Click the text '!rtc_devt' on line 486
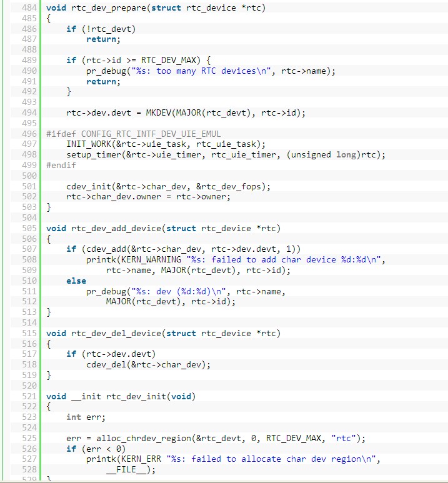The image size is (448, 483). 111,29
